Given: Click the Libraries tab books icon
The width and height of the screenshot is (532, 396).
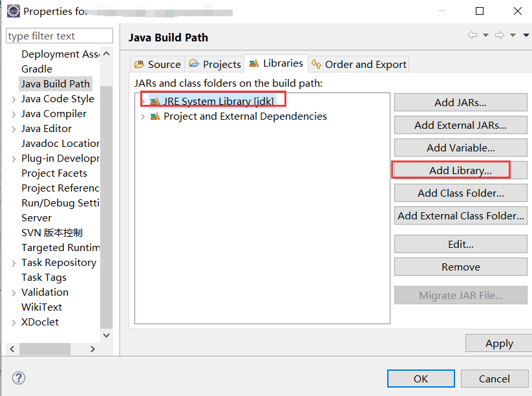Looking at the screenshot, I should coord(254,63).
